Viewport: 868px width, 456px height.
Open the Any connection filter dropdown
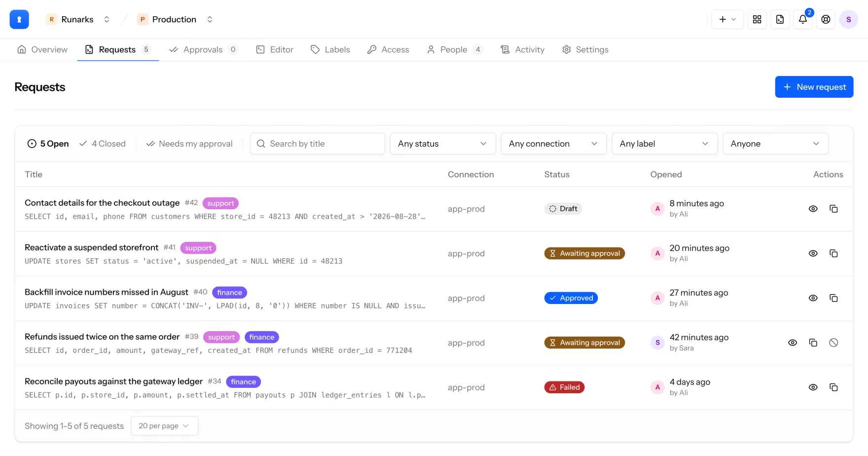[553, 144]
